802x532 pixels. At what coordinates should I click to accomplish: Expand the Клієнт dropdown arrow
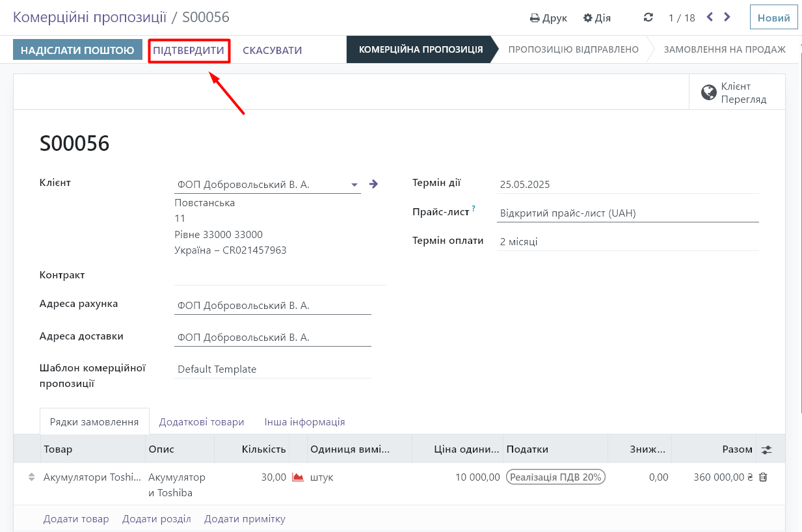(x=354, y=185)
